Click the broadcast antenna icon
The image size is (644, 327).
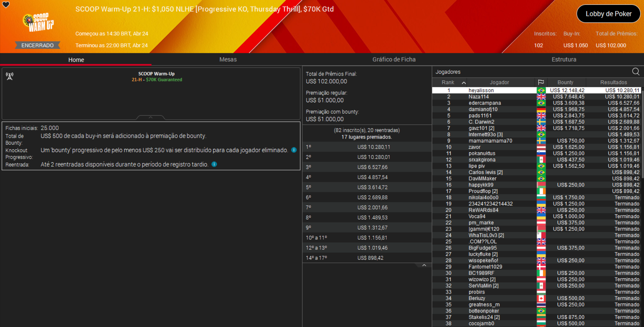pos(10,76)
